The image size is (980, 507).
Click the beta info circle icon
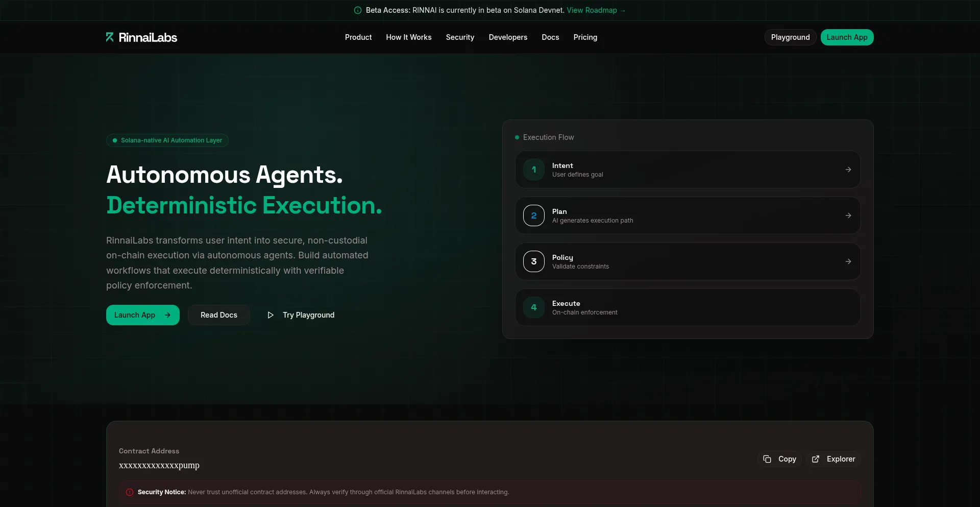pyautogui.click(x=358, y=10)
